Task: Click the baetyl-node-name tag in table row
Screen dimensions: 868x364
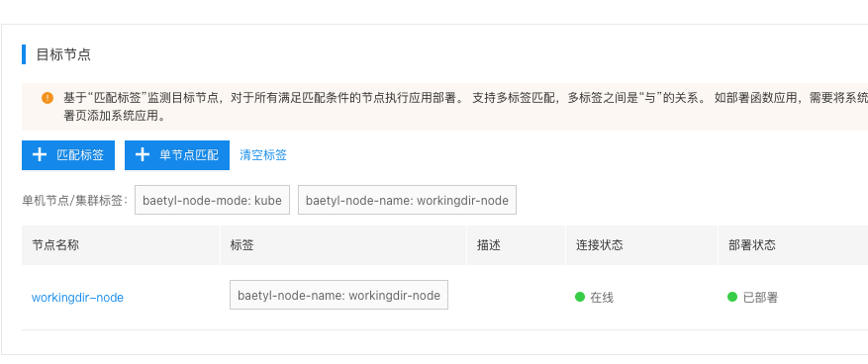Action: click(x=338, y=295)
